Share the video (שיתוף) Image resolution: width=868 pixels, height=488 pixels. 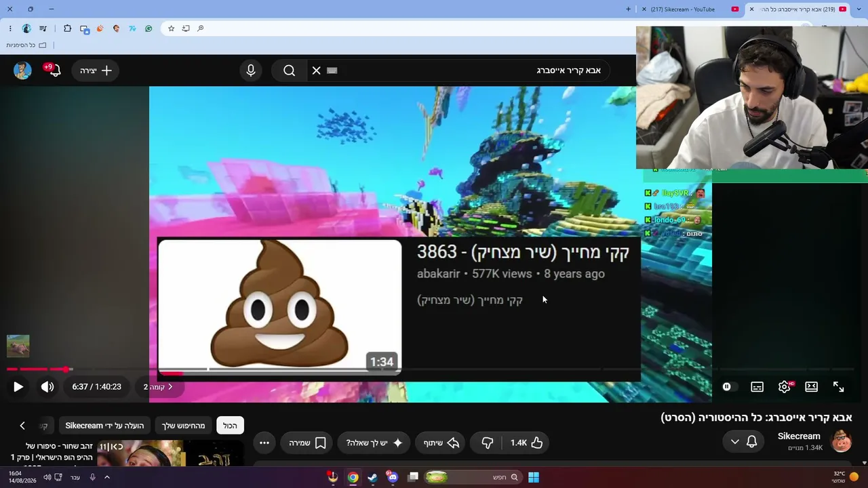(441, 443)
